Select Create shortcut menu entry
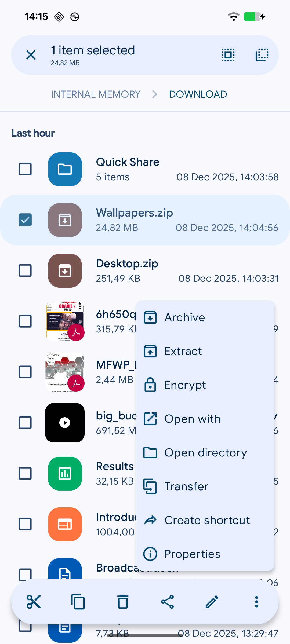The image size is (290, 644). [205, 520]
